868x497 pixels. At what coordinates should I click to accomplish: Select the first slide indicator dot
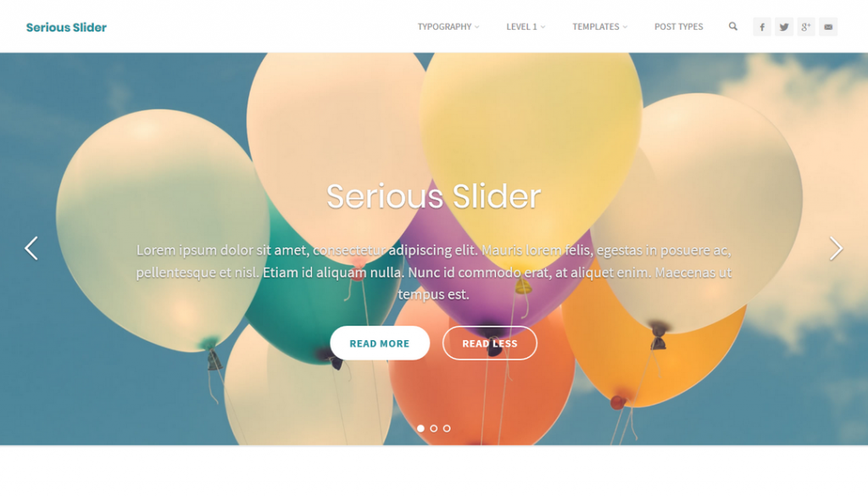(x=420, y=428)
